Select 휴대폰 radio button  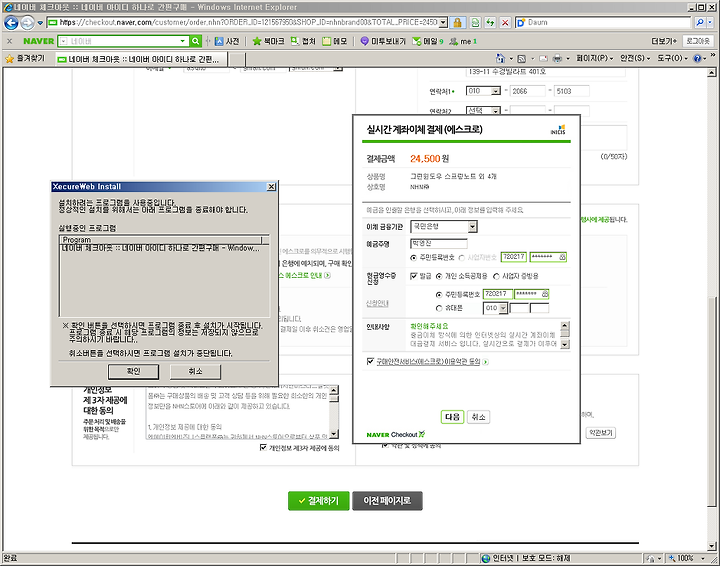[x=439, y=308]
